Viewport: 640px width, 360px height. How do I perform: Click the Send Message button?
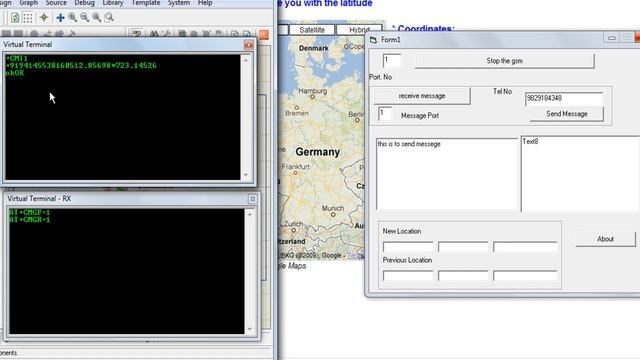pos(567,114)
